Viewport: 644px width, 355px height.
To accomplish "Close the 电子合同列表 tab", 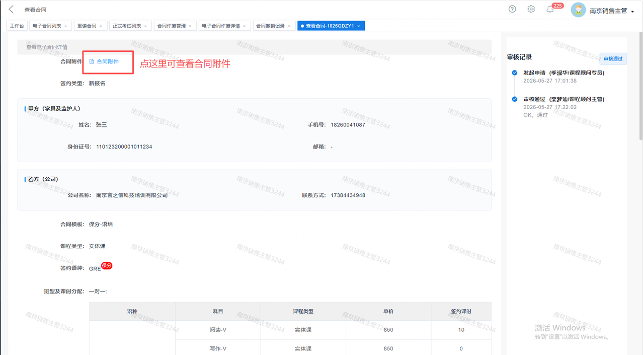I will 65,26.
